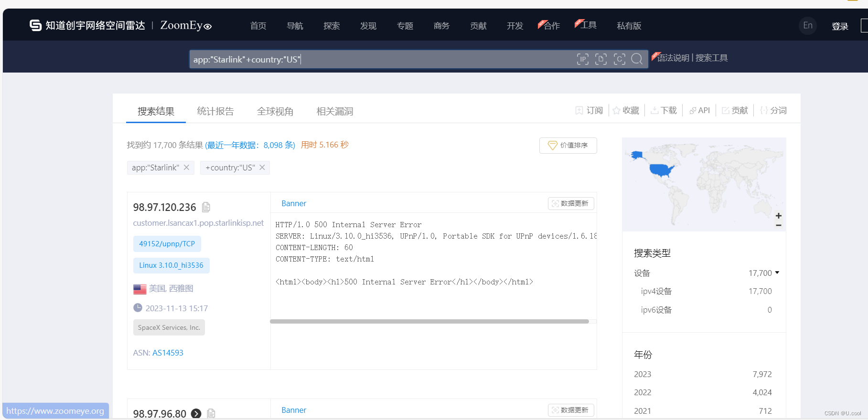
Task: Click the 收藏 favorite star button
Action: 626,110
